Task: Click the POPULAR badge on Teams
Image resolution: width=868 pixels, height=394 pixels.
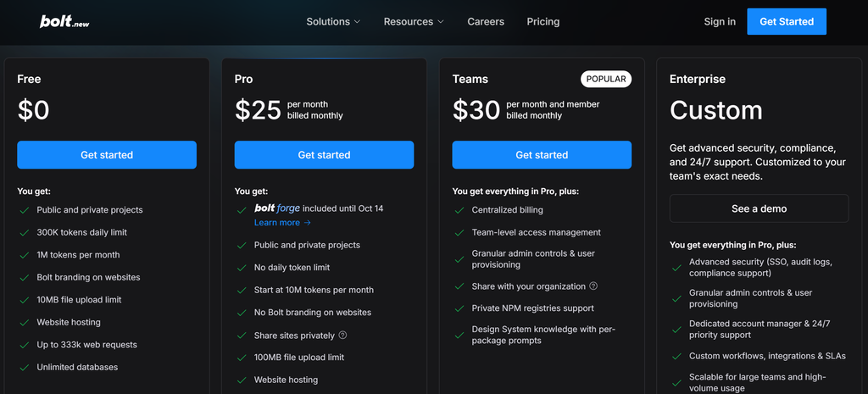Action: point(605,79)
